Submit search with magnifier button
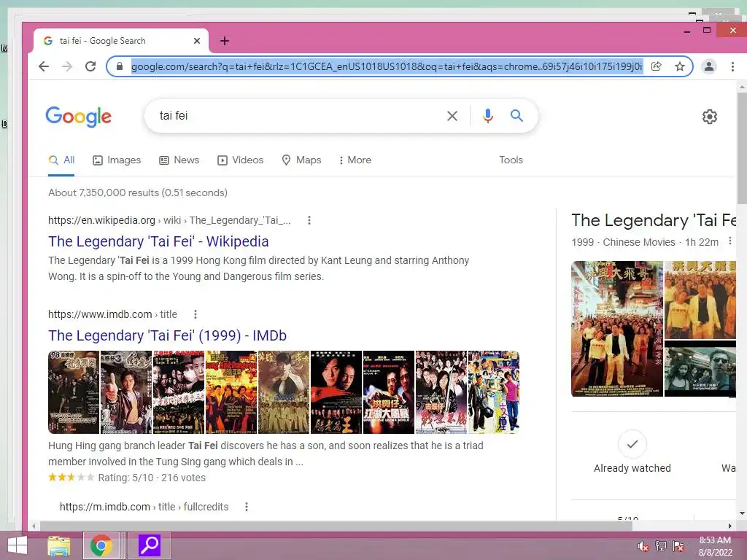Screen dimensions: 747x560 point(517,116)
